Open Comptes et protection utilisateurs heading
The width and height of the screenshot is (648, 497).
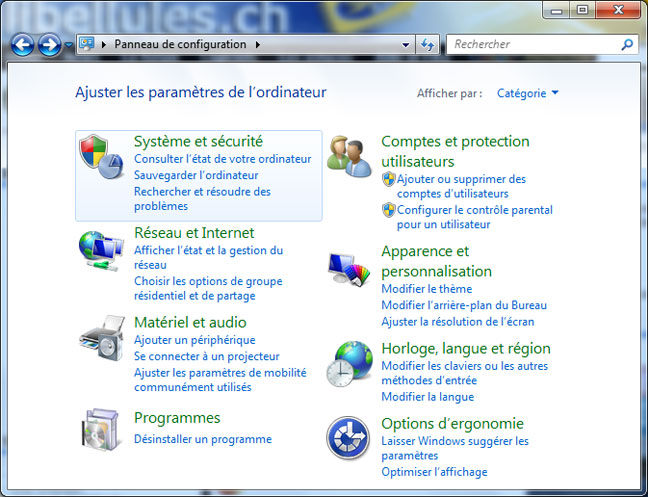pyautogui.click(x=455, y=151)
